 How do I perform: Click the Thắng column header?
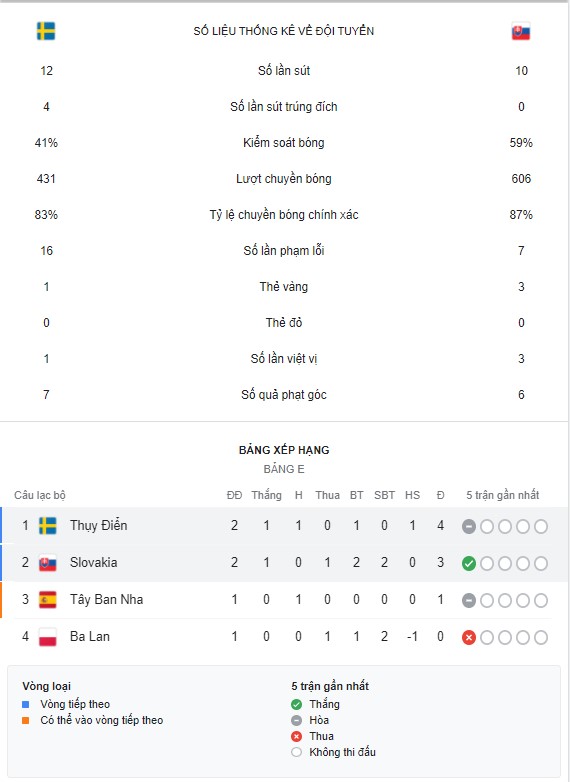pyautogui.click(x=266, y=495)
